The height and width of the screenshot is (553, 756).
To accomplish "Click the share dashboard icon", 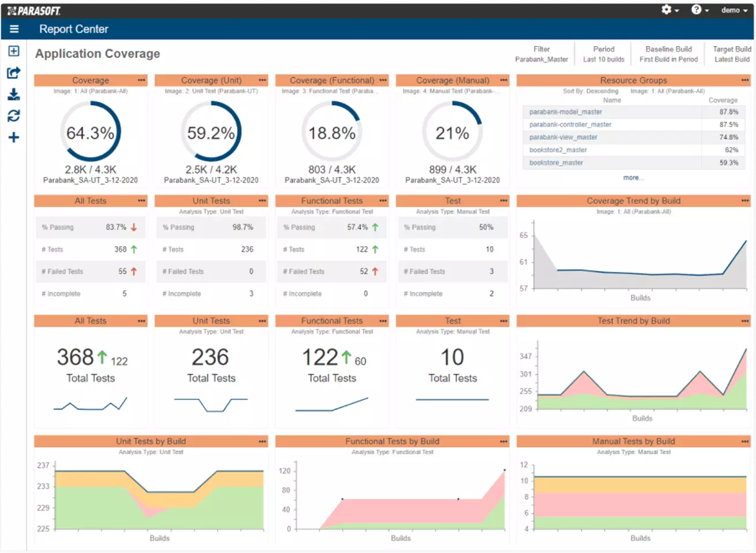I will pos(14,73).
